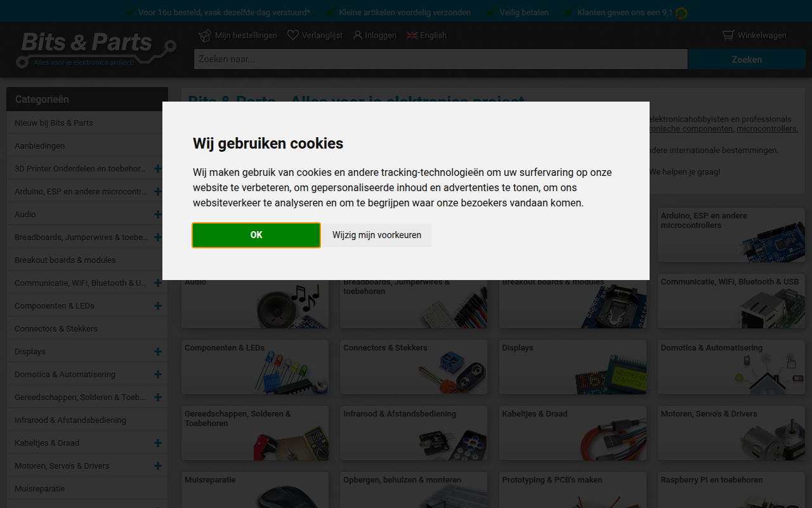Screen dimensions: 812x508
Task: Click the Zoeken search button
Action: pyautogui.click(x=747, y=59)
